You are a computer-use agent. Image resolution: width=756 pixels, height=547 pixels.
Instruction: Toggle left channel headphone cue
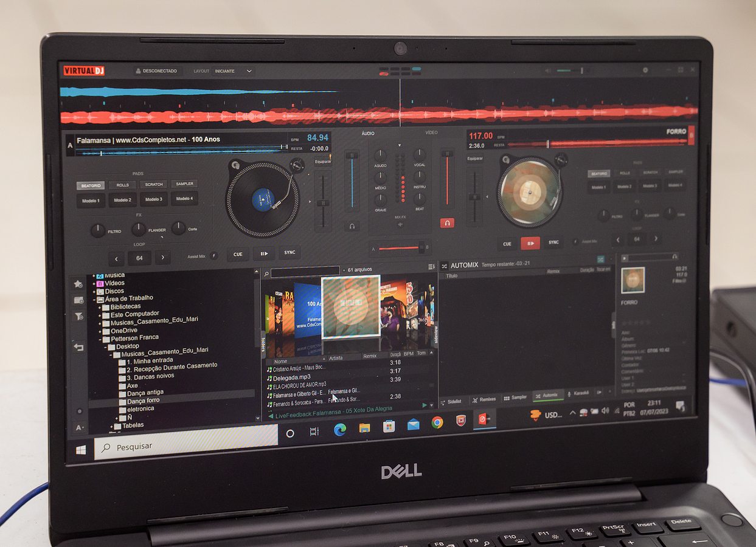pyautogui.click(x=352, y=226)
